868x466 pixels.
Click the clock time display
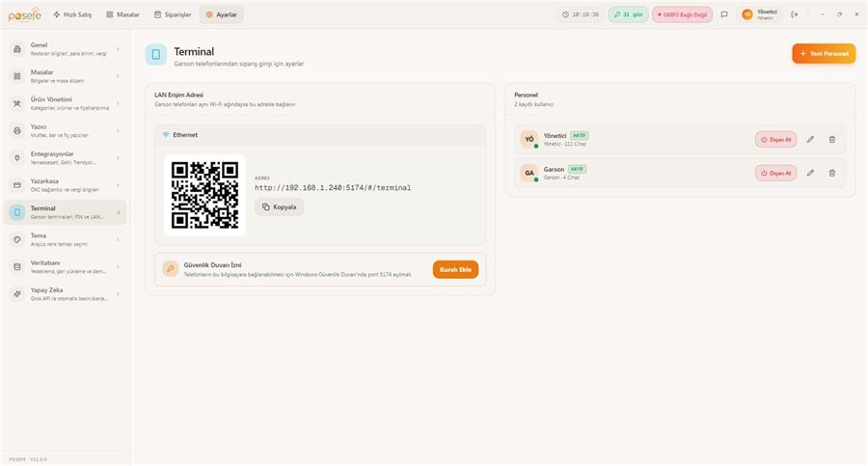[x=581, y=14]
